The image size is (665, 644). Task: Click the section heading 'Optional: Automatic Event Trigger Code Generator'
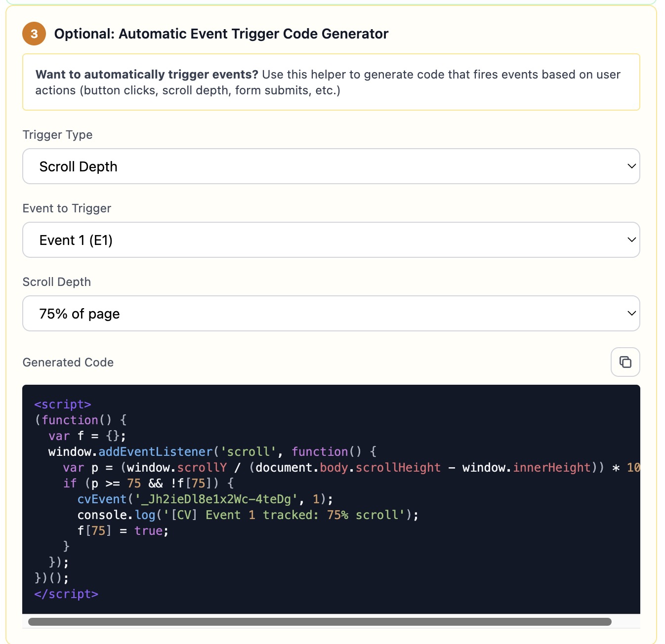click(221, 34)
